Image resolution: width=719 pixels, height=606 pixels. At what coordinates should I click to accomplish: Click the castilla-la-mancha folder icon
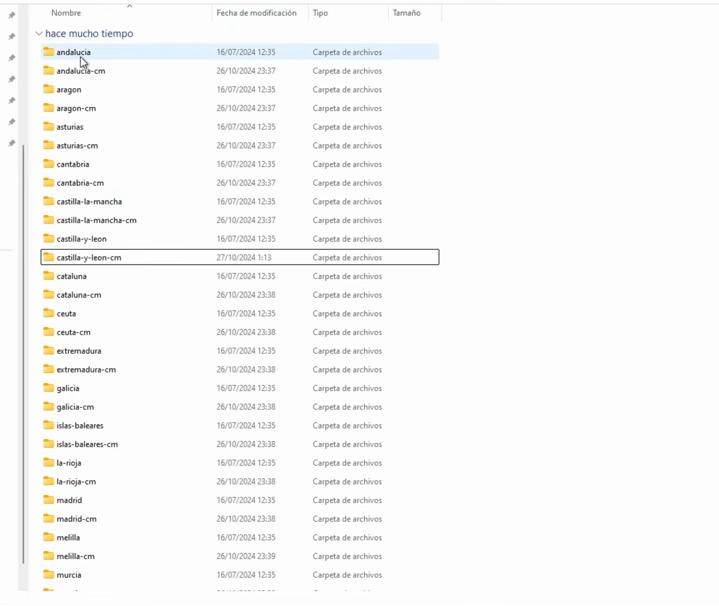49,201
